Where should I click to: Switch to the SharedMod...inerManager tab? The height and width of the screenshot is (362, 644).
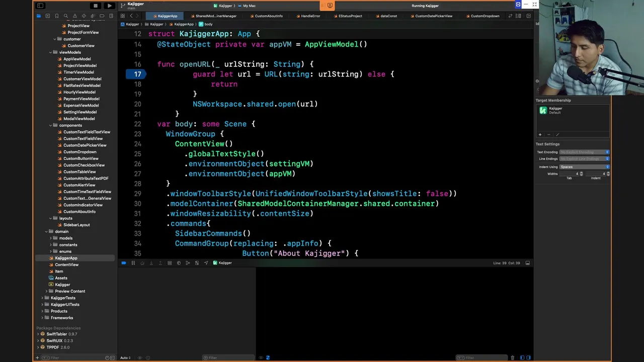pyautogui.click(x=213, y=16)
